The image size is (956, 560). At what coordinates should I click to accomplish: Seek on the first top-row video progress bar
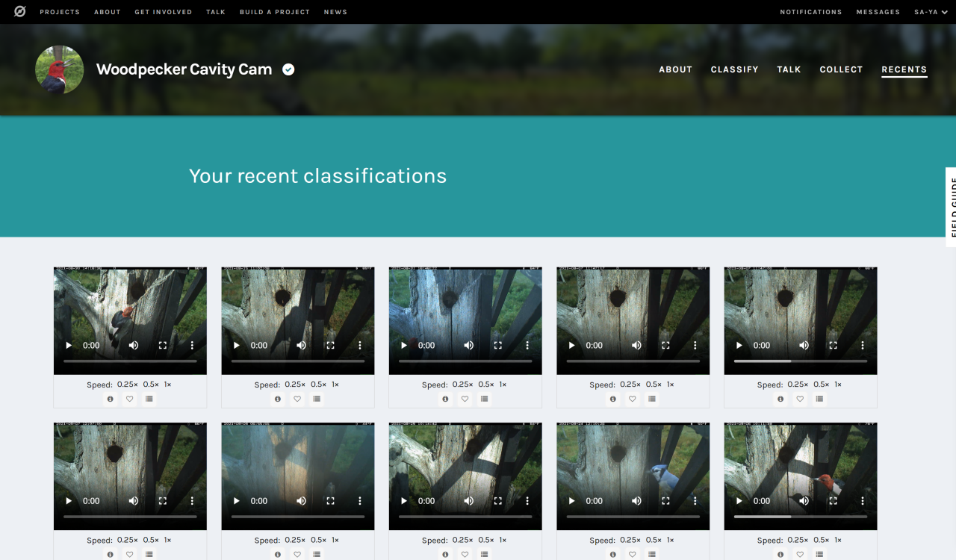pos(130,361)
